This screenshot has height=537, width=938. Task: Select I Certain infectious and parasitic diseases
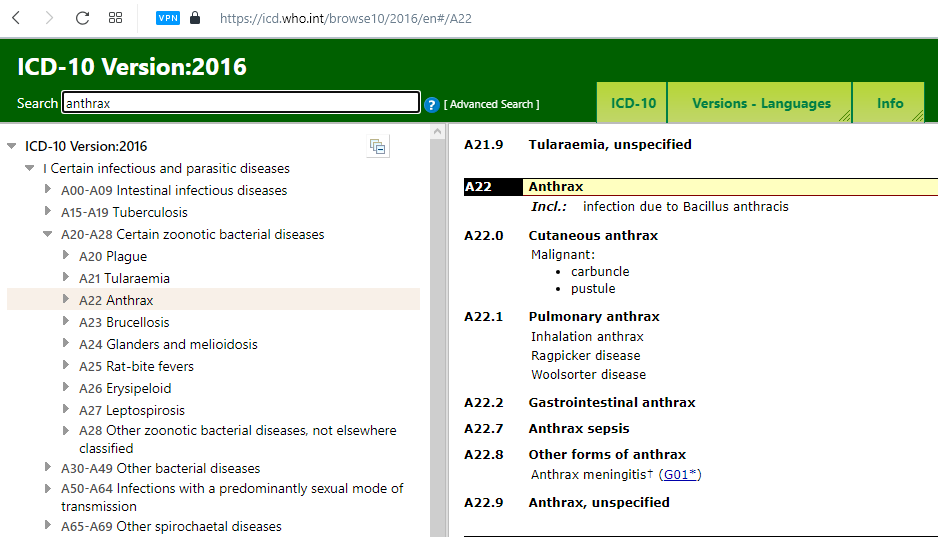tap(166, 168)
